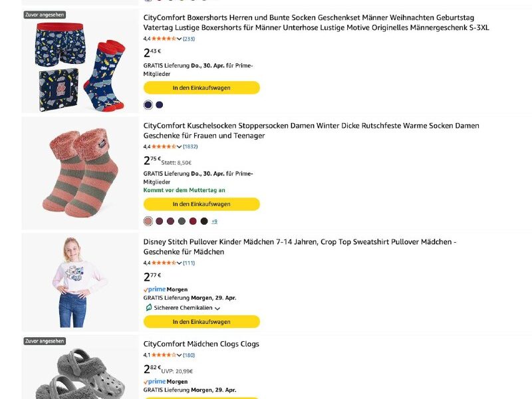This screenshot has height=399, width=532.
Task: Open the striped Kuschelsocken product image
Action: pyautogui.click(x=80, y=173)
